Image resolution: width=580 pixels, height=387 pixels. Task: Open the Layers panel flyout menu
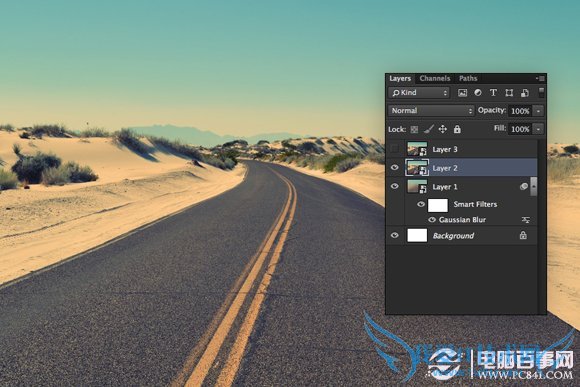click(x=540, y=78)
